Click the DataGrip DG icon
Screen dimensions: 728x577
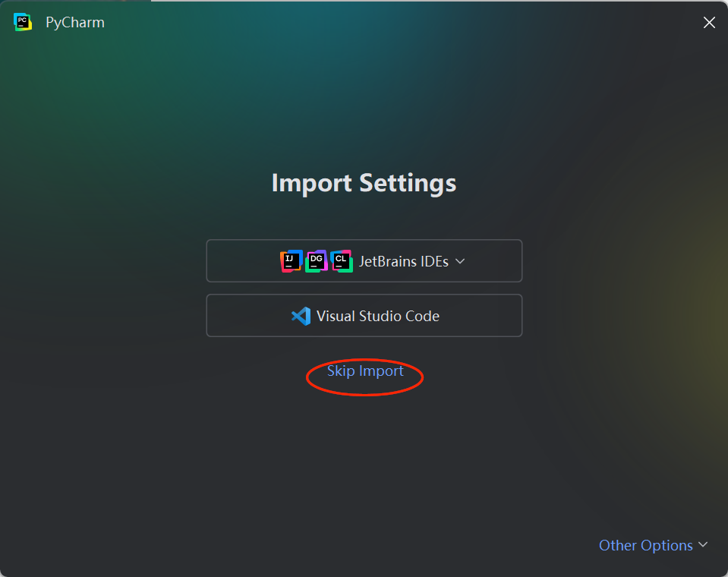pyautogui.click(x=317, y=261)
